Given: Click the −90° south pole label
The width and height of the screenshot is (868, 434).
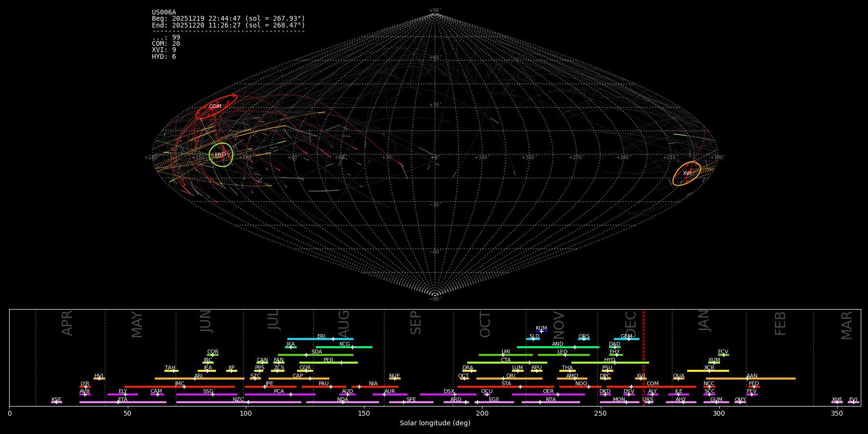Looking at the screenshot, I should point(435,299).
